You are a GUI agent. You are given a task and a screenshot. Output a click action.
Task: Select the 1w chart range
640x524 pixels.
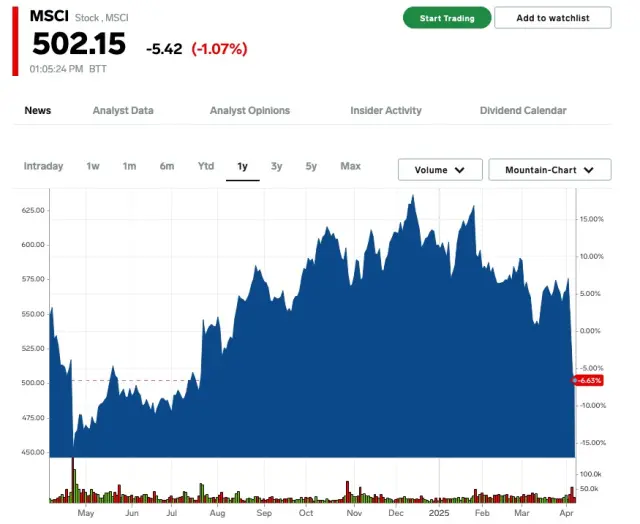(x=93, y=166)
